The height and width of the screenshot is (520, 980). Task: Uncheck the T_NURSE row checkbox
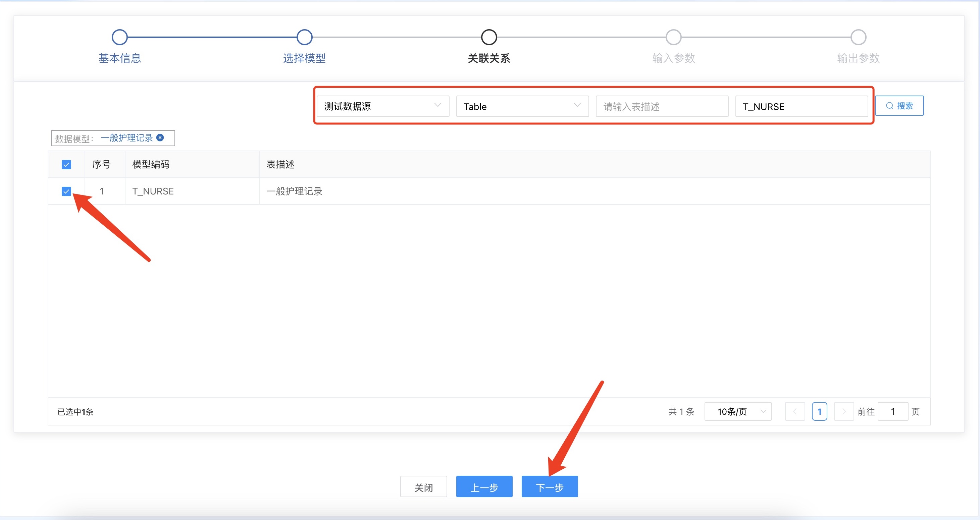pyautogui.click(x=66, y=191)
